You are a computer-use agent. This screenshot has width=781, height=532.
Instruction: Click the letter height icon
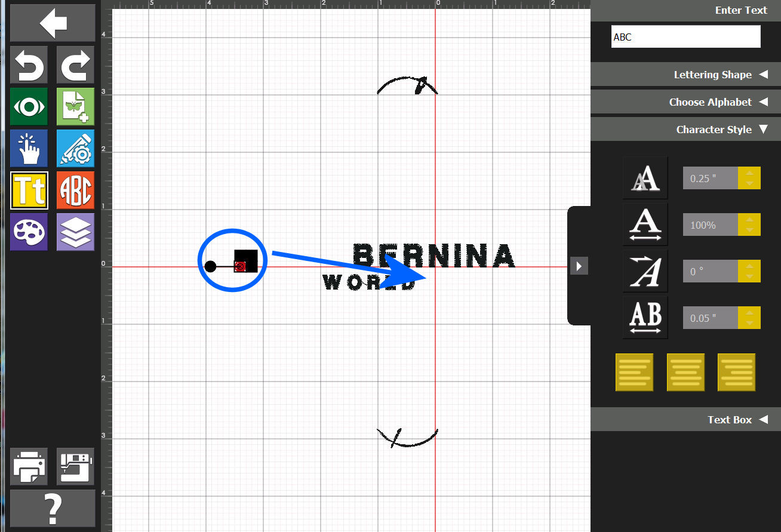[645, 178]
